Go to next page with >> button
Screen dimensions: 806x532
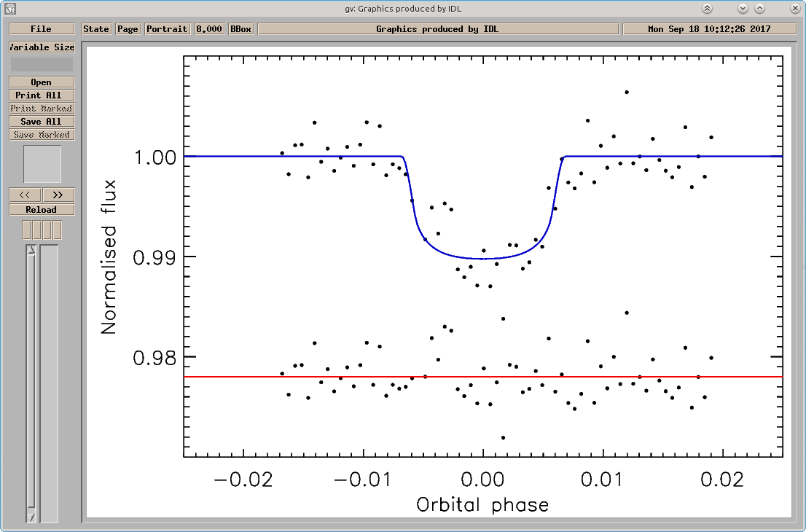(58, 195)
